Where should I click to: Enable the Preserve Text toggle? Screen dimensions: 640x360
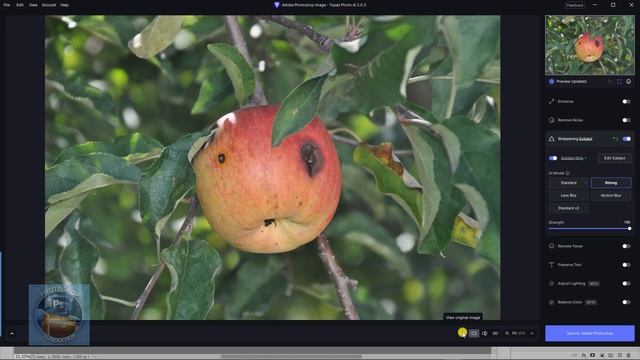pyautogui.click(x=626, y=265)
